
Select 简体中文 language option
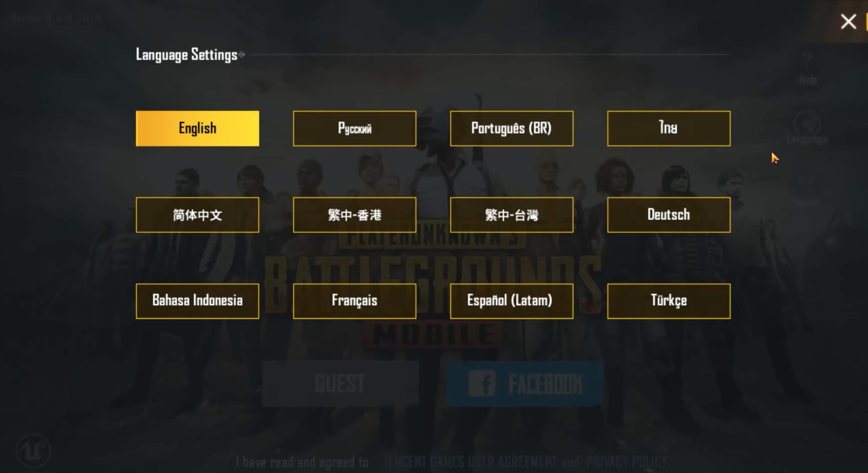pyautogui.click(x=198, y=215)
